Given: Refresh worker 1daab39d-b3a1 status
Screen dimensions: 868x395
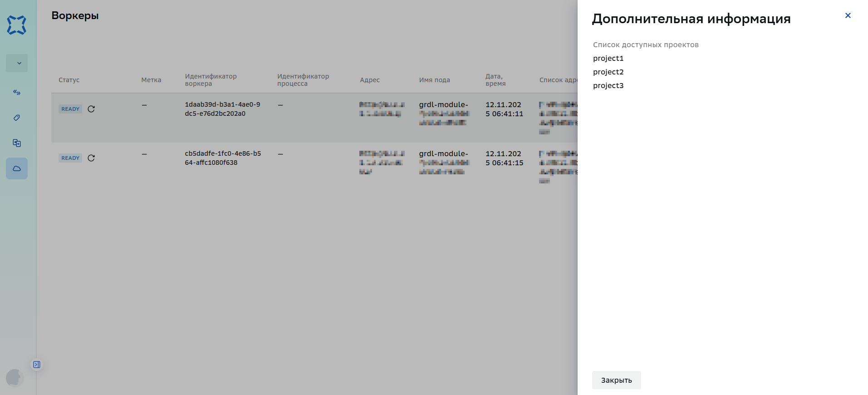Looking at the screenshot, I should (x=91, y=109).
